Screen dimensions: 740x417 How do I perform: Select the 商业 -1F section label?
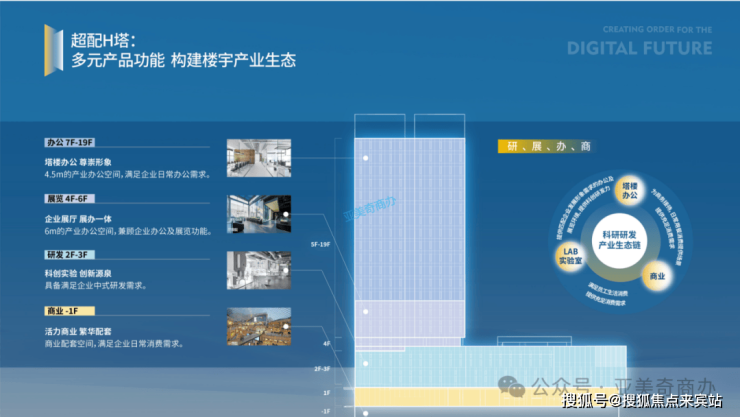coord(70,313)
